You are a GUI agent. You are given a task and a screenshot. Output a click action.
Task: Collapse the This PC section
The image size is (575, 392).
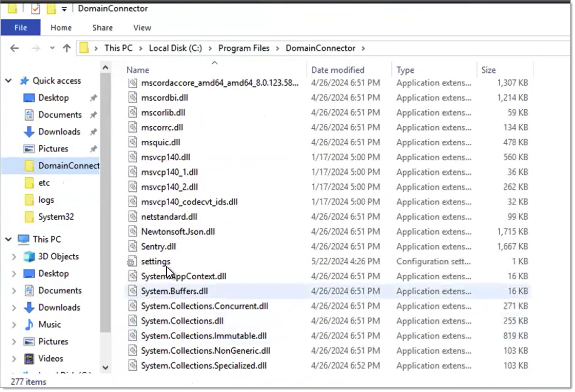8,239
